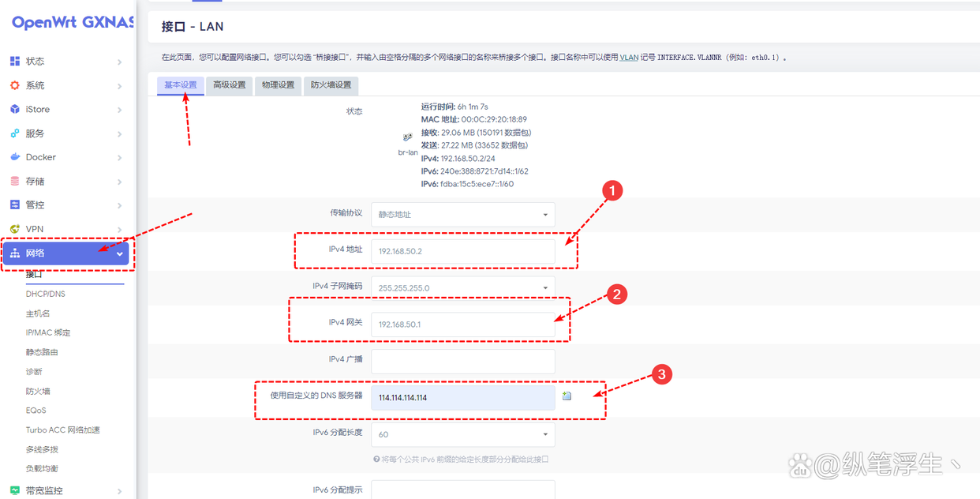Click the IPv4 广播 input field

(x=462, y=360)
